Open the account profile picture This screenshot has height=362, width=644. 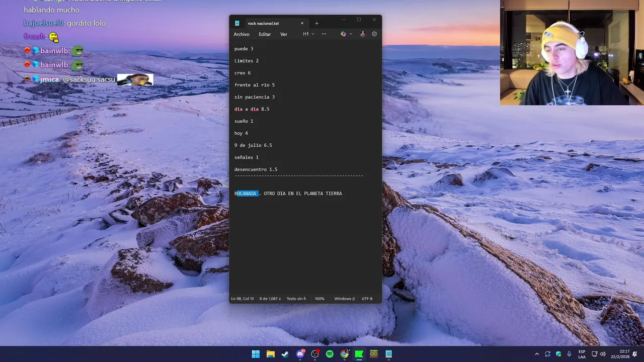(363, 34)
